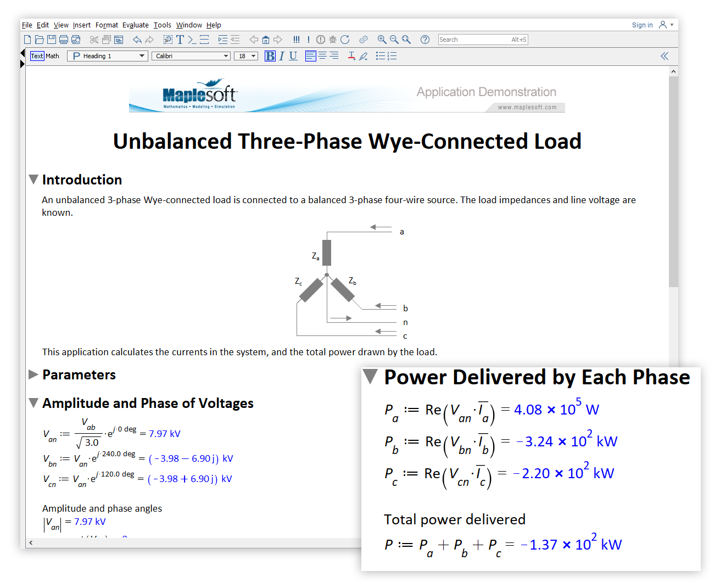This screenshot has height=588, width=715.
Task: Open help with the question mark icon
Action: pyautogui.click(x=424, y=40)
